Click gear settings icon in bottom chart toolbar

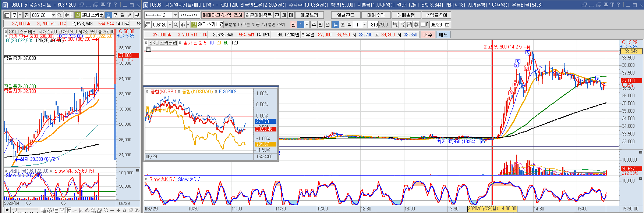click(x=49, y=210)
